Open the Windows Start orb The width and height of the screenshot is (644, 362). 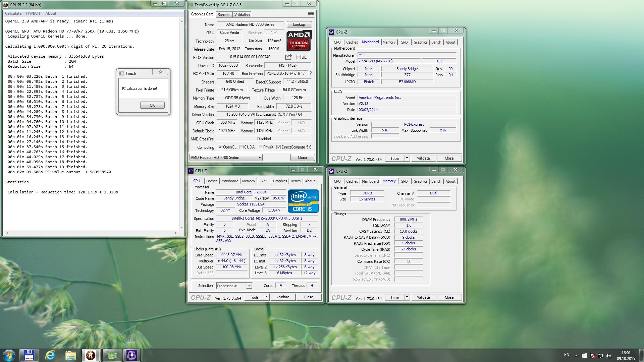pyautogui.click(x=9, y=355)
